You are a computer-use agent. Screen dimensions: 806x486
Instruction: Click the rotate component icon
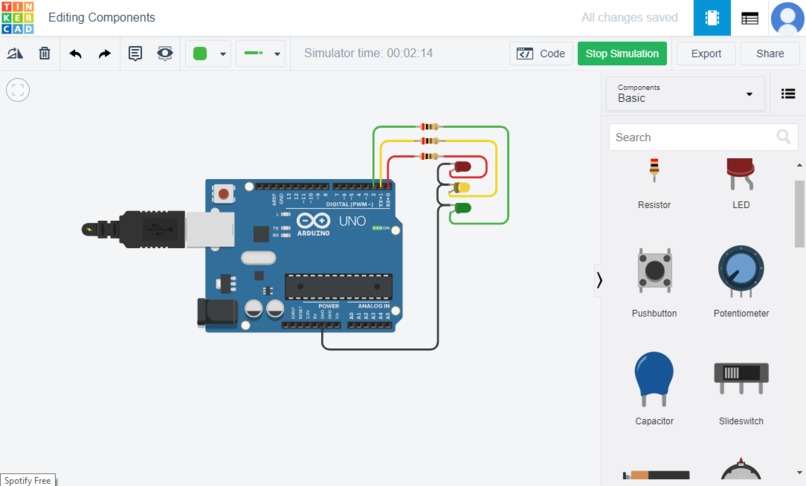coord(15,53)
